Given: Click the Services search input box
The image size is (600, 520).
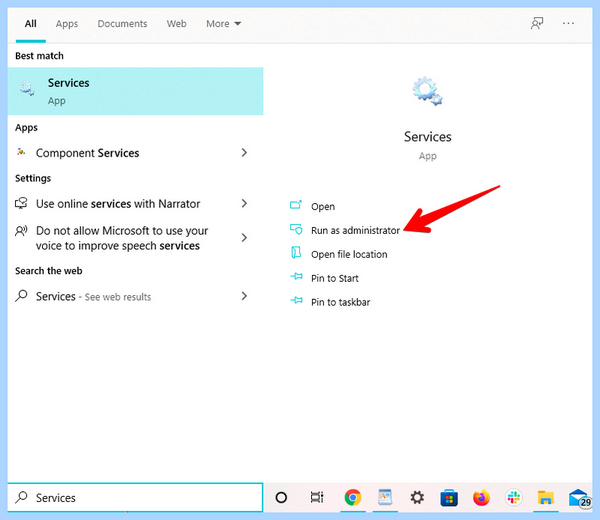Looking at the screenshot, I should tap(135, 497).
